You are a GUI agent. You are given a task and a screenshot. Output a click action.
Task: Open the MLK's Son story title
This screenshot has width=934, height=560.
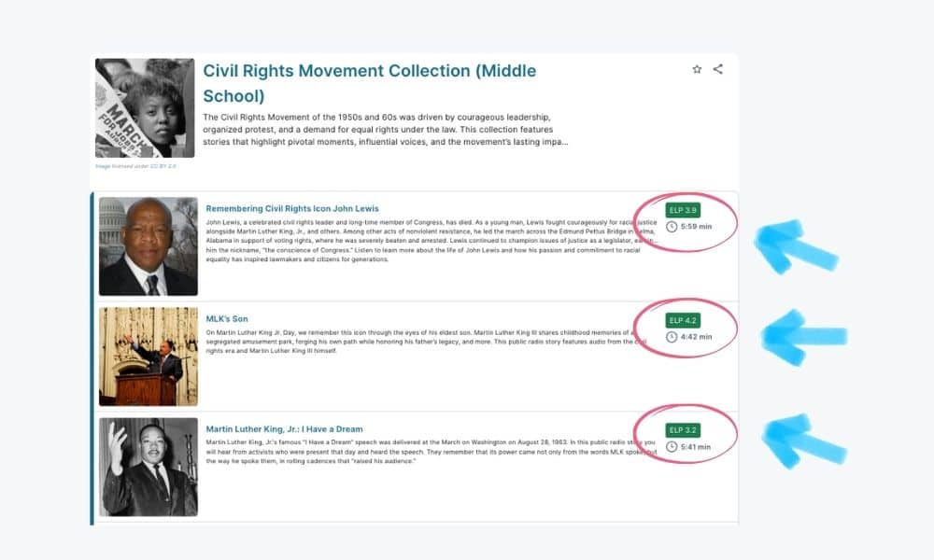[227, 319]
